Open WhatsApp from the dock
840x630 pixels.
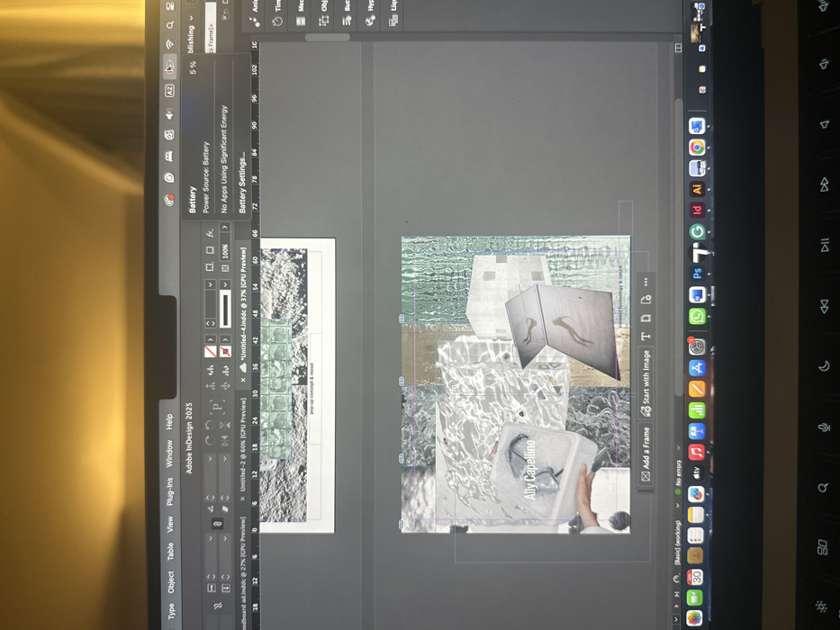[697, 316]
